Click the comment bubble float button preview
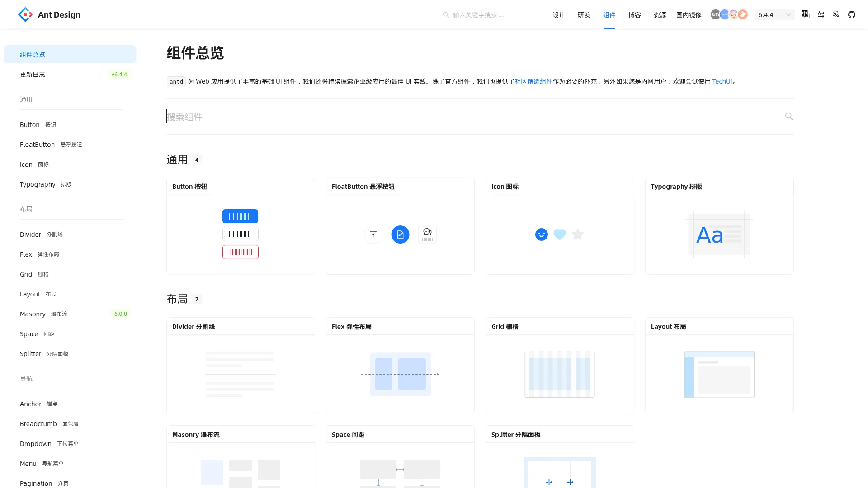 tap(427, 235)
